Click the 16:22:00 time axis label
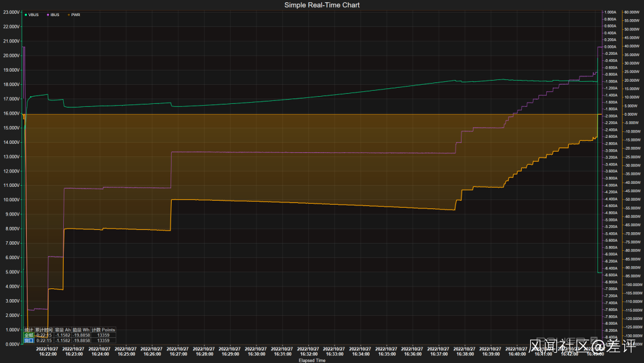 pyautogui.click(x=48, y=354)
